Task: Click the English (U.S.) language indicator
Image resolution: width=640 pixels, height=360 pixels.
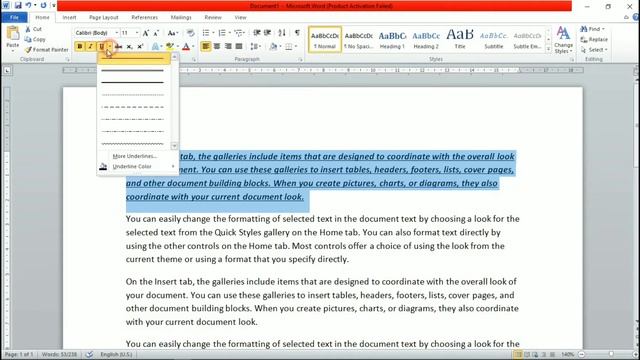Action: tap(116, 354)
